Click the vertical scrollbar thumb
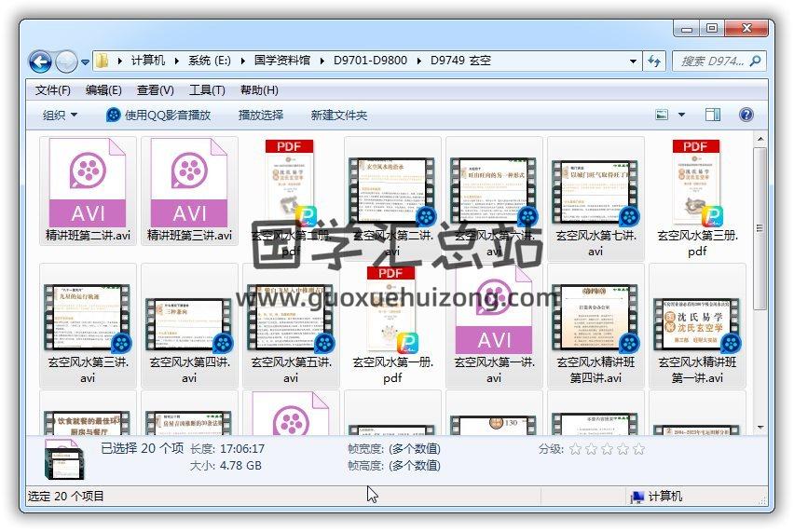The image size is (794, 532). point(760,228)
